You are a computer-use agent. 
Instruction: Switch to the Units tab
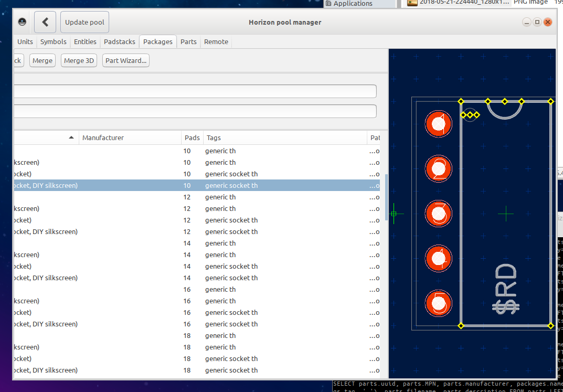(25, 41)
